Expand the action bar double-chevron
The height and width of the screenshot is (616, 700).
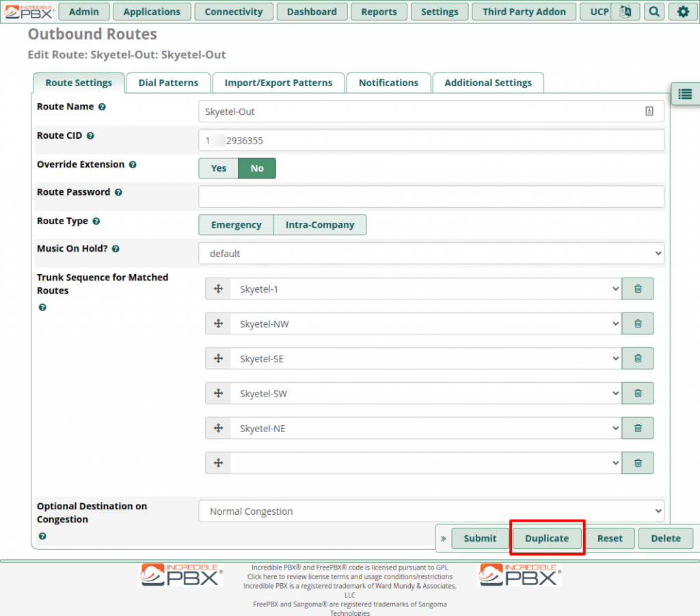tap(443, 538)
